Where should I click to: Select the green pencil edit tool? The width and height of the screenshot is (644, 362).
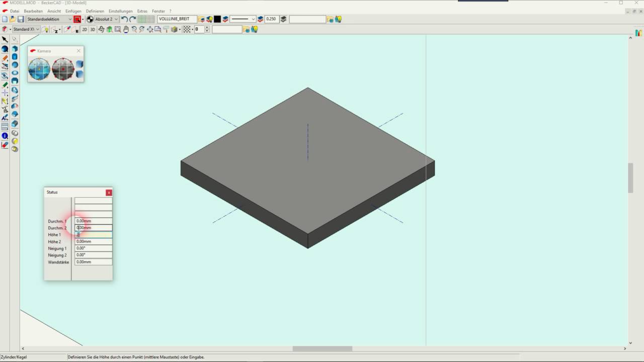click(5, 84)
